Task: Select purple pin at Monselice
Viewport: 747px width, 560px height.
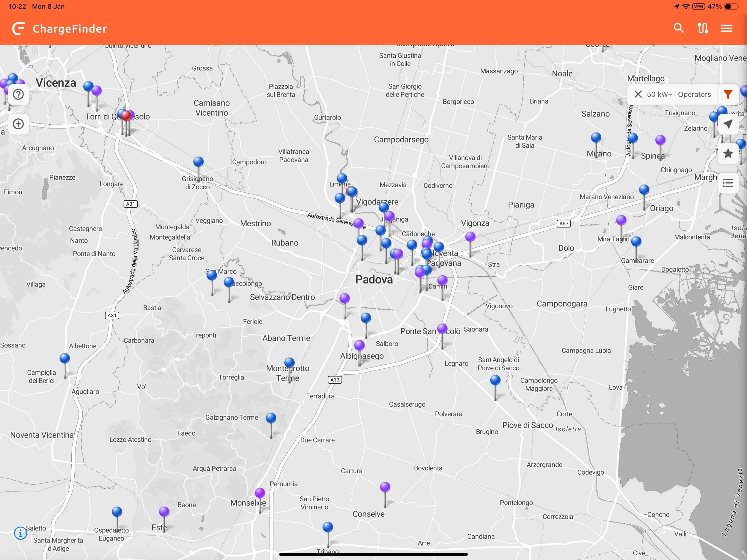Action: pyautogui.click(x=260, y=493)
